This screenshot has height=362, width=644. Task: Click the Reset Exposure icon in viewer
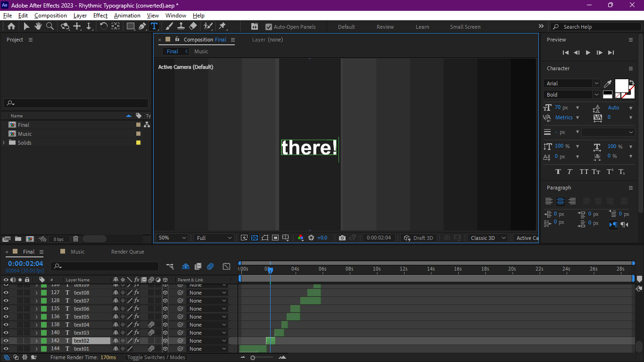311,238
